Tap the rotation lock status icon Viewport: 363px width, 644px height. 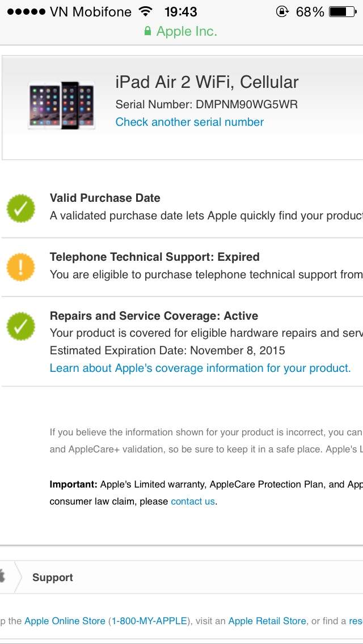click(x=282, y=11)
